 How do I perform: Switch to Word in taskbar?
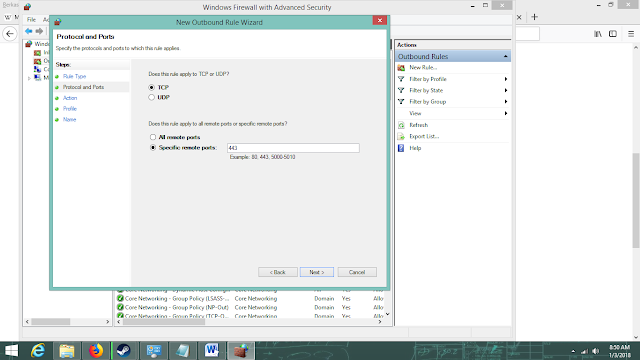211,351
